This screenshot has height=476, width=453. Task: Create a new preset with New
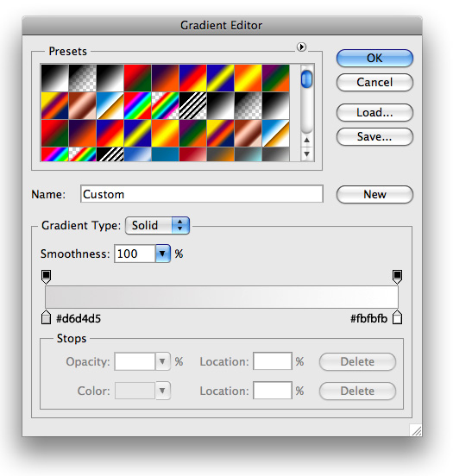[x=374, y=194]
